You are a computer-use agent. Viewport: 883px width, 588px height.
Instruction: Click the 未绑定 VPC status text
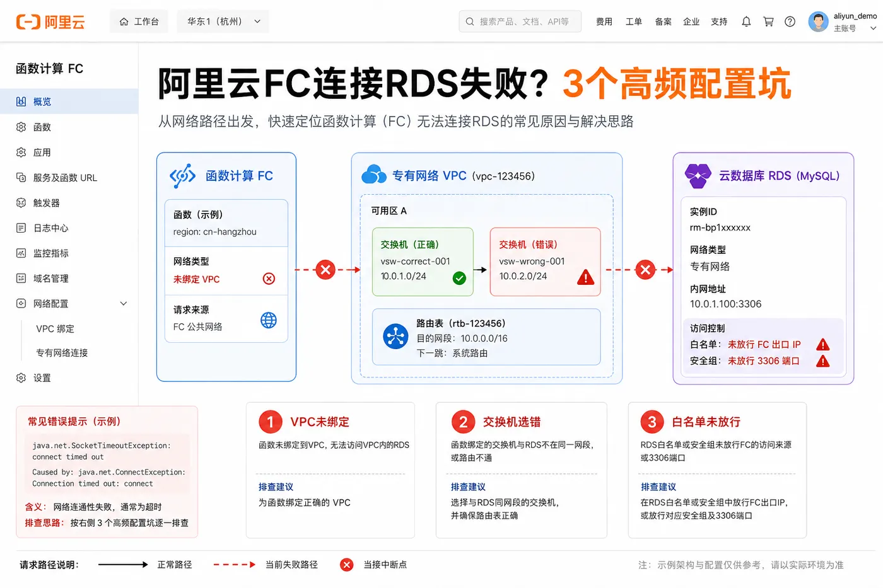(x=197, y=279)
